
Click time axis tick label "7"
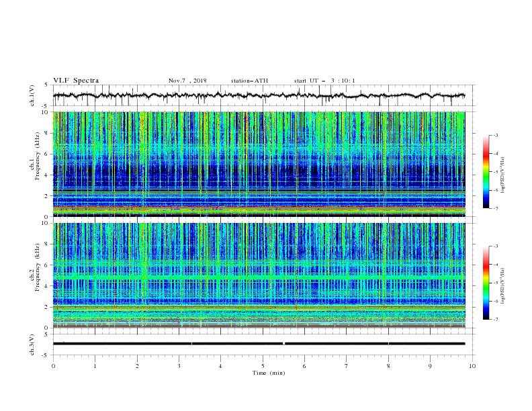pyautogui.click(x=347, y=366)
